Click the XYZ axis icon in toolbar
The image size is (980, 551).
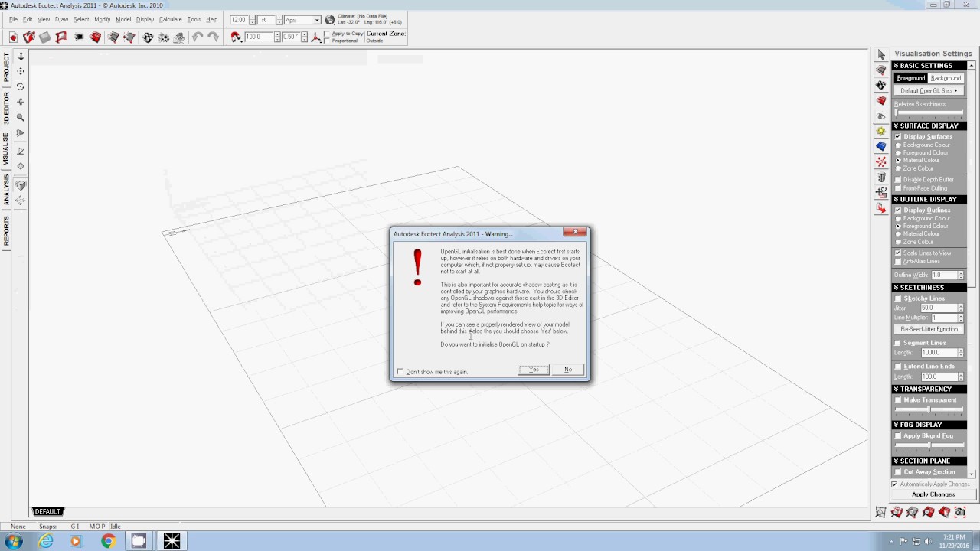(316, 37)
